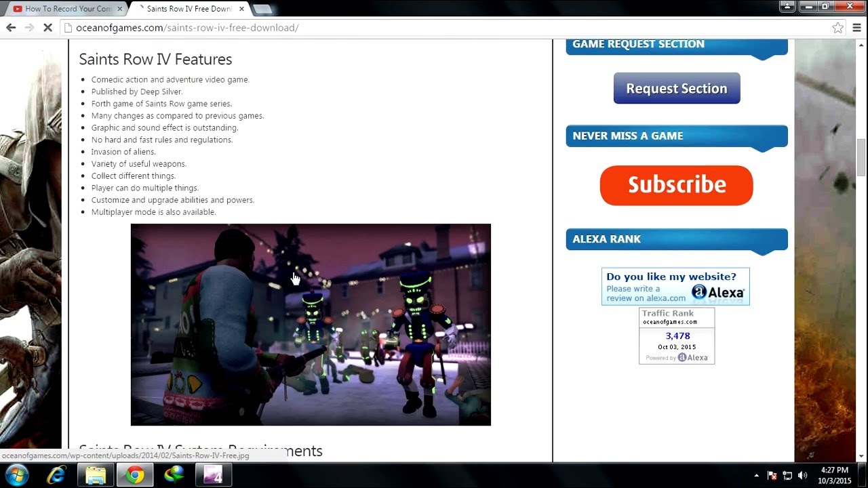The height and width of the screenshot is (488, 868).
Task: Click 'Published by Deep Silver.' line
Action: coord(137,91)
